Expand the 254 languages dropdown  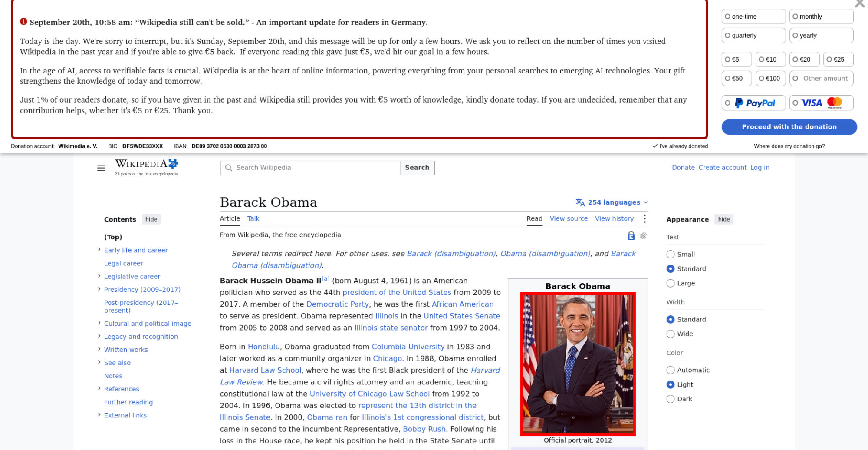click(612, 202)
